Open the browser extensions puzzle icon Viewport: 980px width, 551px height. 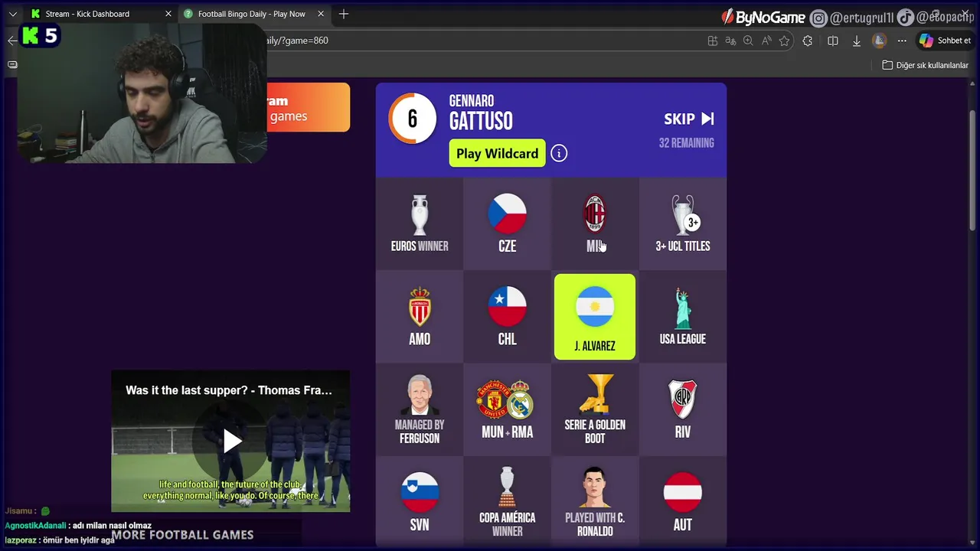coord(807,41)
